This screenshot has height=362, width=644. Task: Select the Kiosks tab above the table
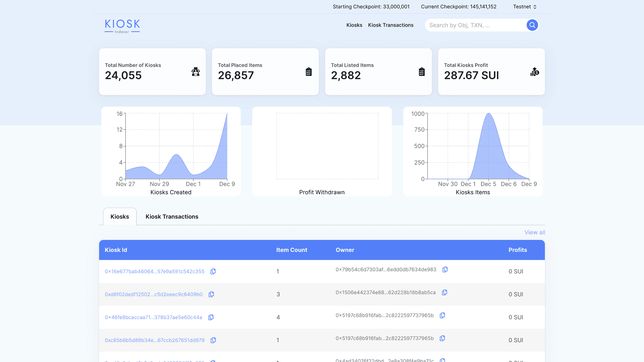coord(119,217)
